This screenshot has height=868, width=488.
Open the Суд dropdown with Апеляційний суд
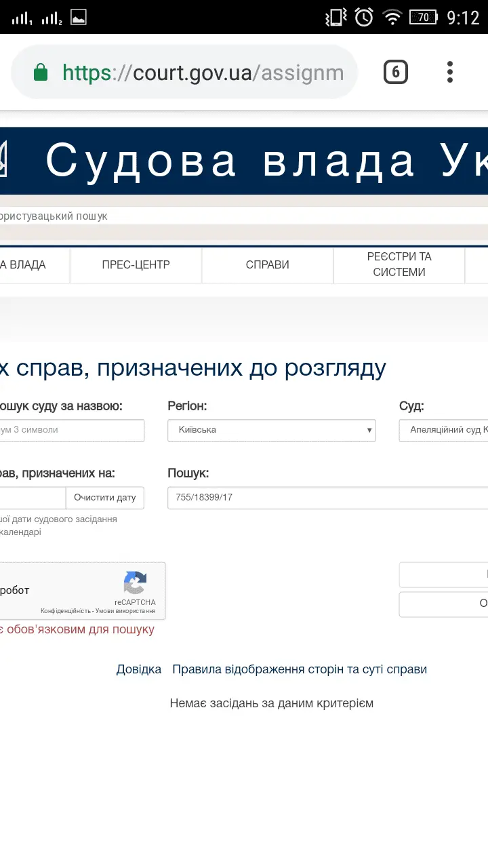tap(444, 430)
